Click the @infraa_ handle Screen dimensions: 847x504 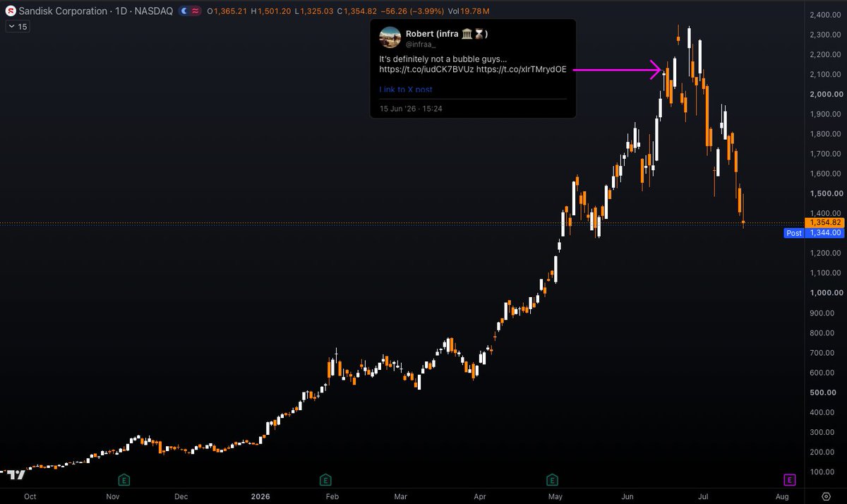pyautogui.click(x=421, y=44)
